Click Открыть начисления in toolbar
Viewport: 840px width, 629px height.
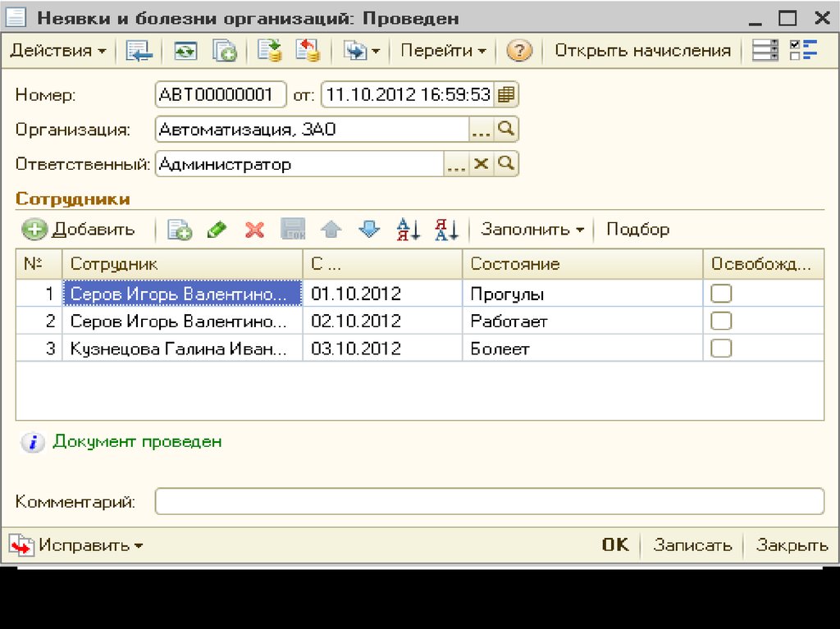(x=642, y=51)
